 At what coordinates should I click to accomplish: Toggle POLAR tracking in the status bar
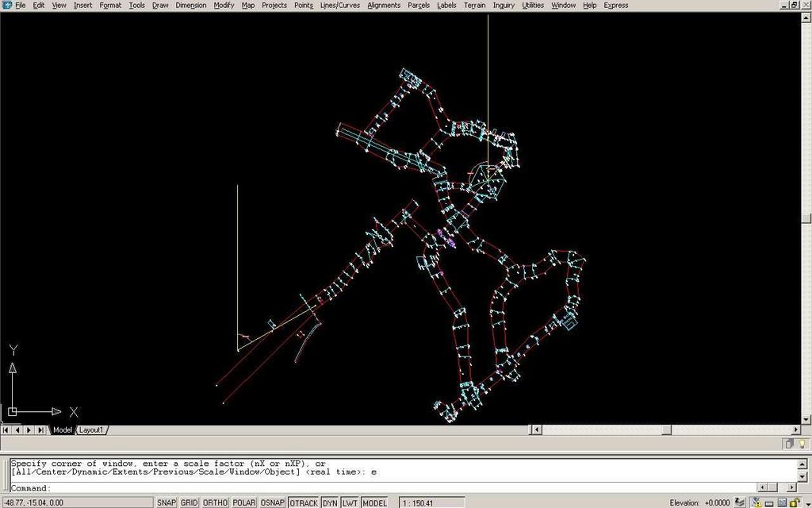243,502
